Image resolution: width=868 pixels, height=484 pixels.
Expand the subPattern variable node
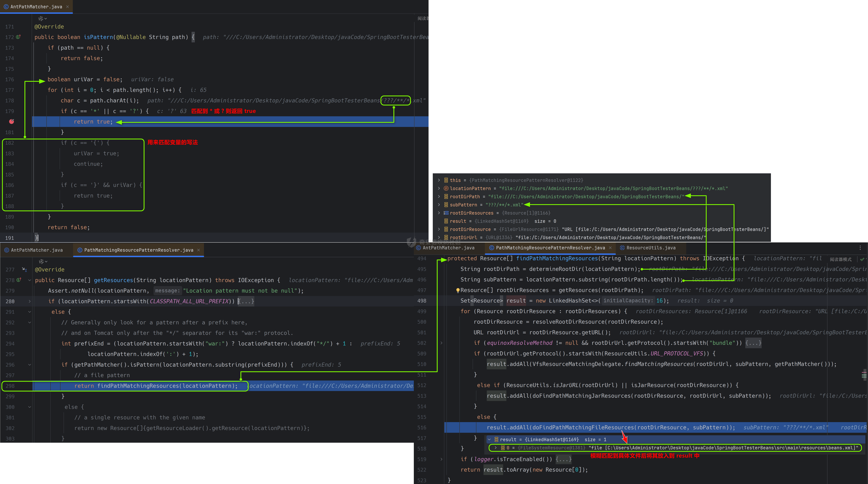439,205
